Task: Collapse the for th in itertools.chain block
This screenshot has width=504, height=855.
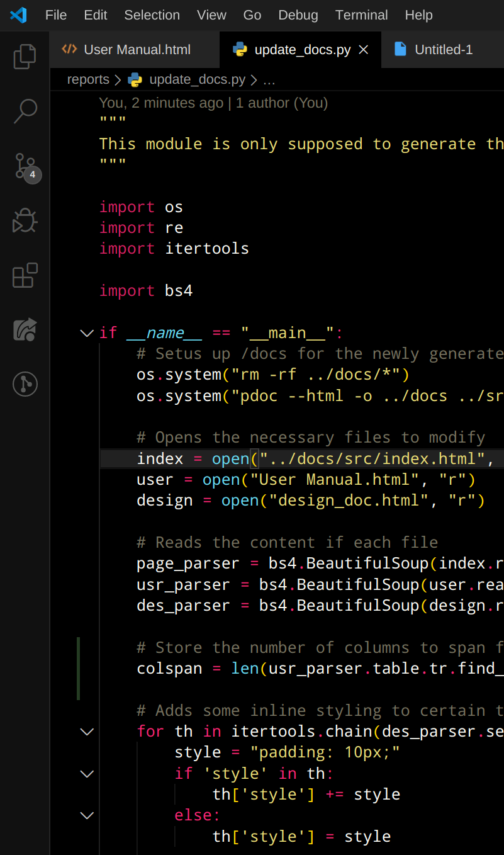Action: [x=87, y=732]
